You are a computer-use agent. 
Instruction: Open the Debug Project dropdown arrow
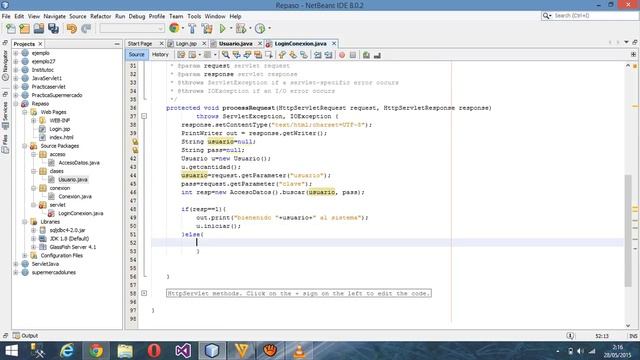250,28
